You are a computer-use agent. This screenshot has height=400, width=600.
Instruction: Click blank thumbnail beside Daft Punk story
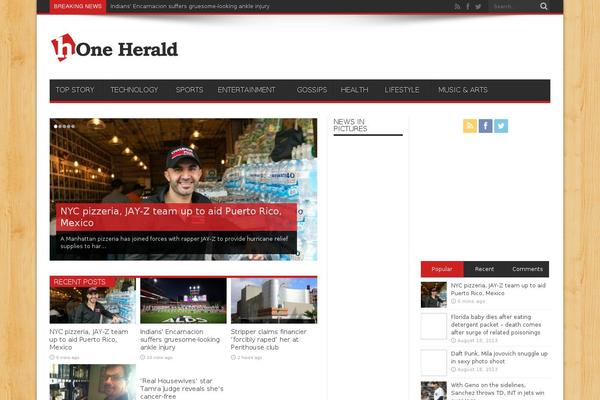pos(434,362)
